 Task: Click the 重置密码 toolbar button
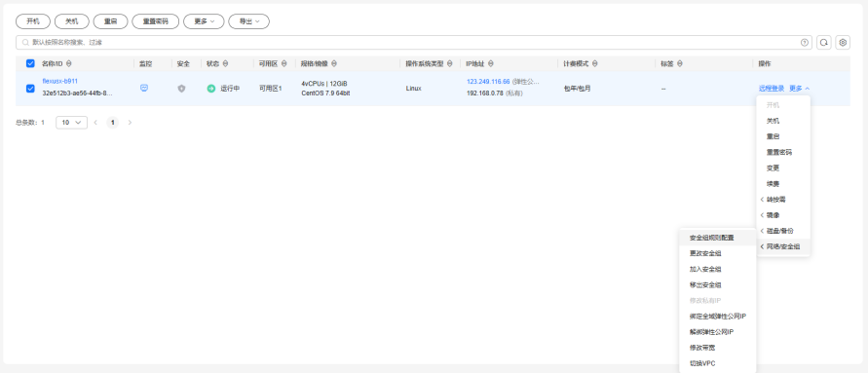[156, 21]
